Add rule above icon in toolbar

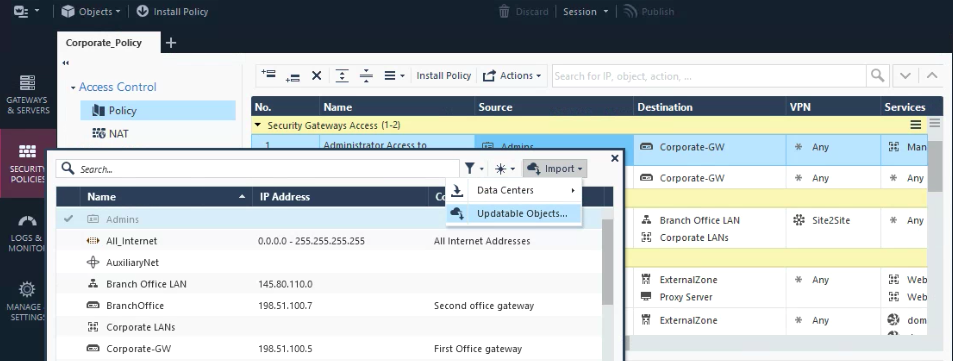tap(268, 75)
